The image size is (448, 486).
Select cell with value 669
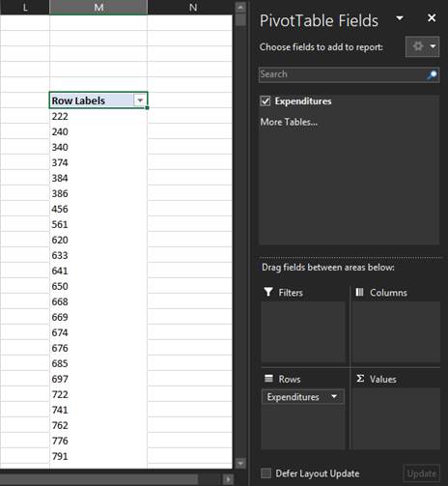pyautogui.click(x=98, y=317)
